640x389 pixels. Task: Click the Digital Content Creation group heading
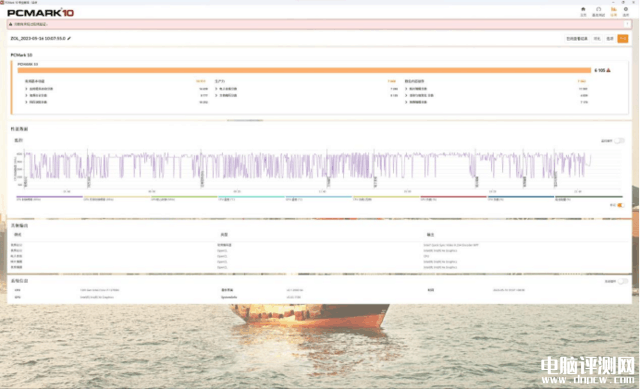[x=414, y=81]
